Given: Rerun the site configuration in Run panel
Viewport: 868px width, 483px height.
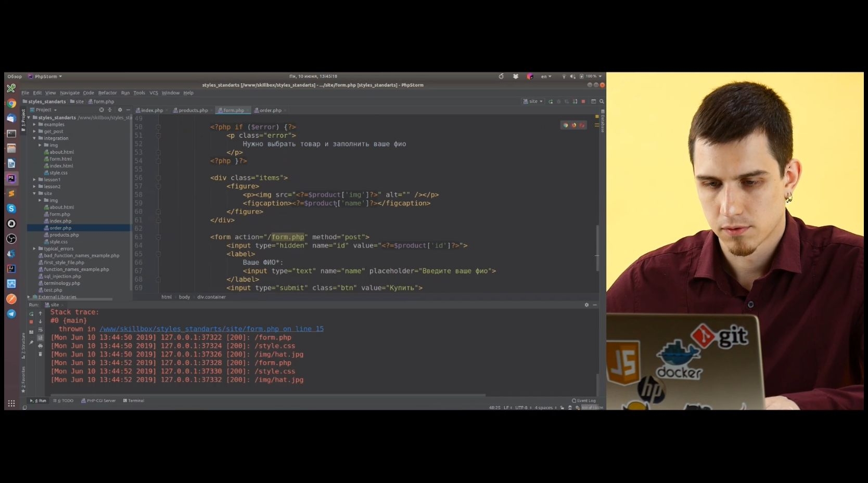Looking at the screenshot, I should [x=31, y=314].
